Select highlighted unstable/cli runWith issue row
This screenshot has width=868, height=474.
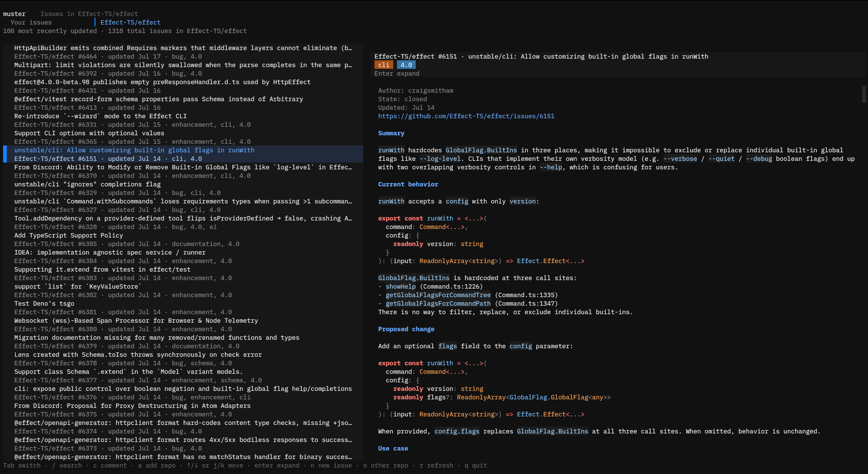click(183, 154)
